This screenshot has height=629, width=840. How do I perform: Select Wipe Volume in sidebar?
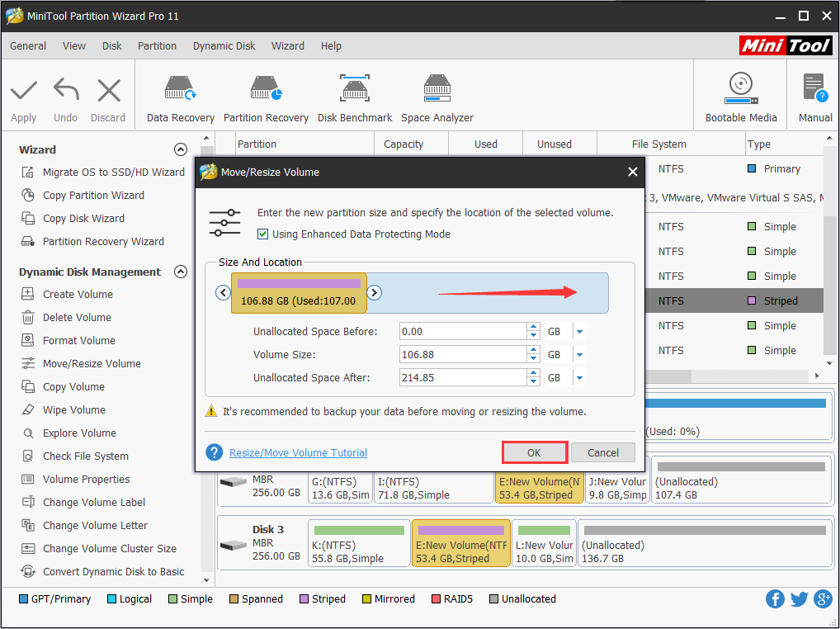(64, 409)
